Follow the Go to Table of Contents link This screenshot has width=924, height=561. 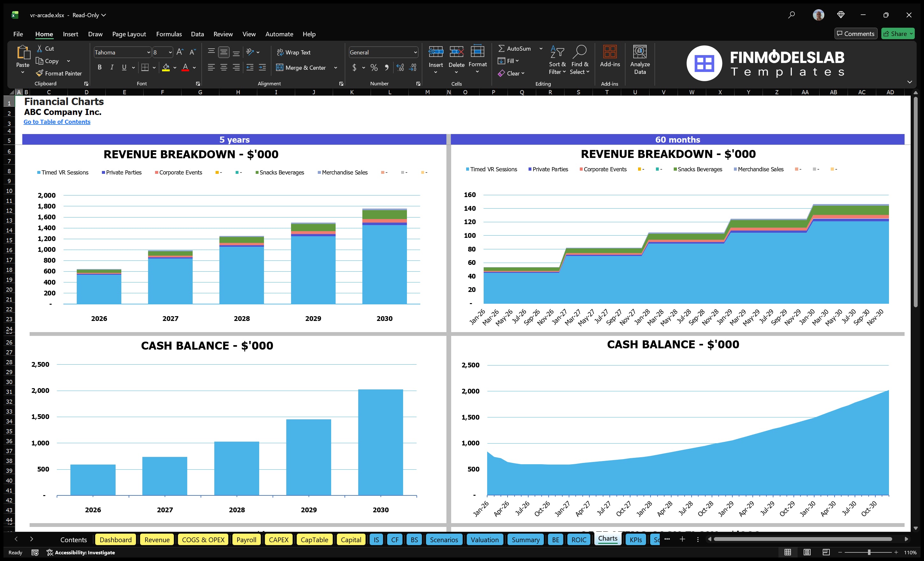click(x=57, y=122)
